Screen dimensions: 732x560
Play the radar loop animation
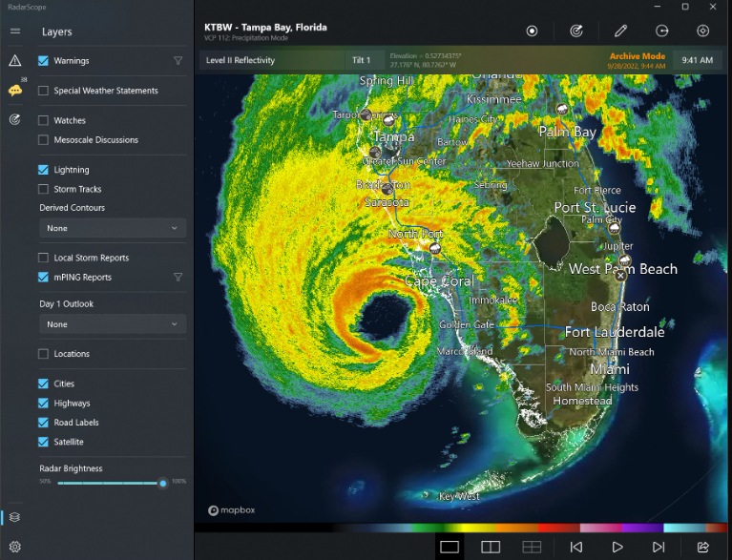617,547
